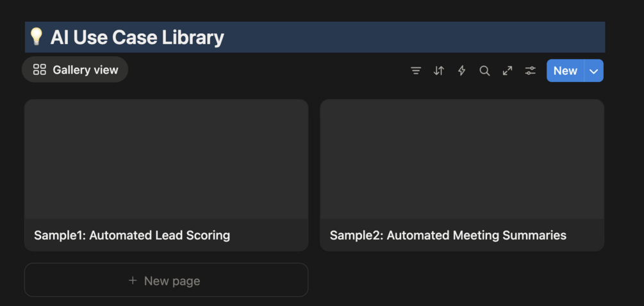Click the New page button text
This screenshot has height=306, width=644.
click(172, 280)
